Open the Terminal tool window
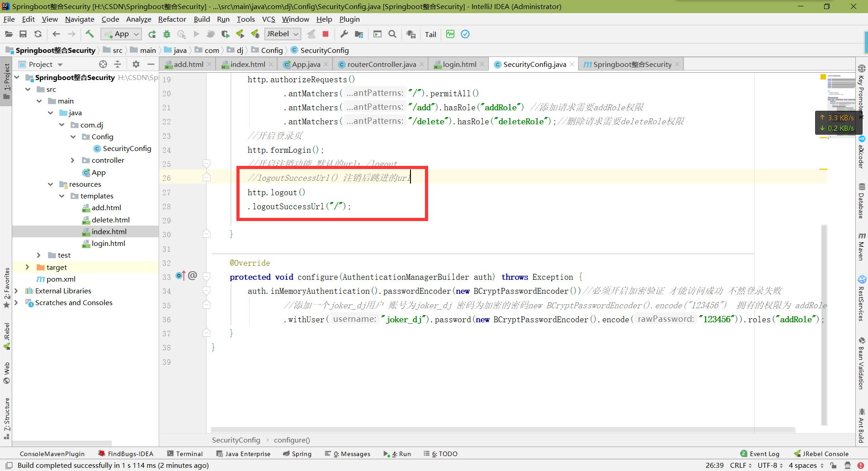The image size is (868, 471). tap(184, 453)
